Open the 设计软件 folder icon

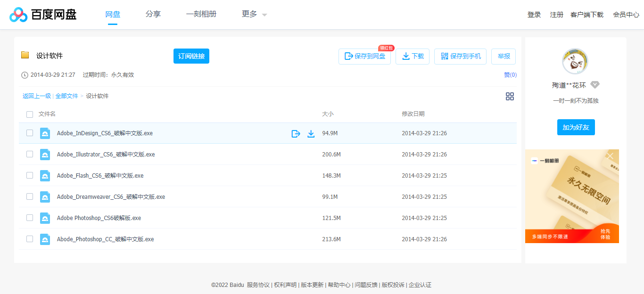pos(25,55)
